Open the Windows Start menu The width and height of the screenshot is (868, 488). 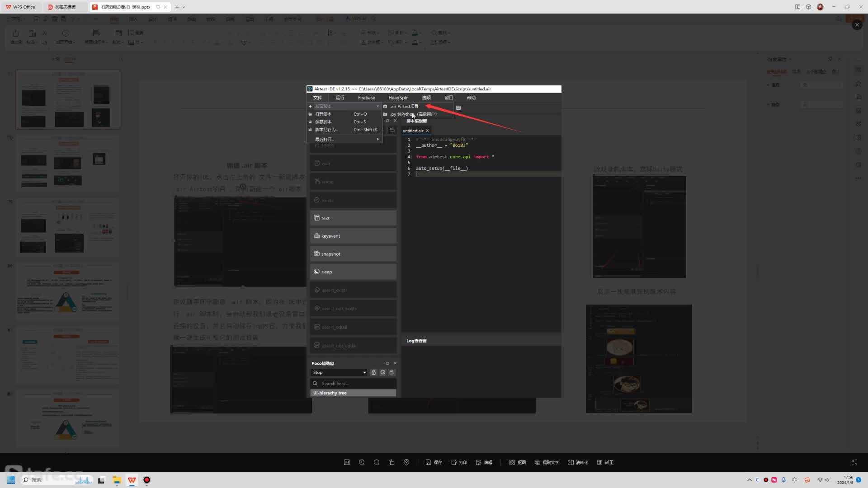[11, 480]
